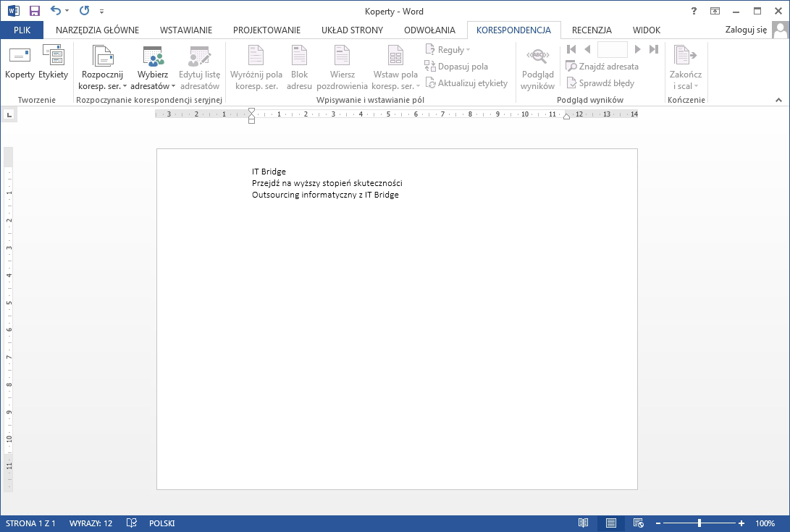Viewport: 790px width, 532px height.
Task: Open Ribbon Display Options button
Action: coord(715,11)
